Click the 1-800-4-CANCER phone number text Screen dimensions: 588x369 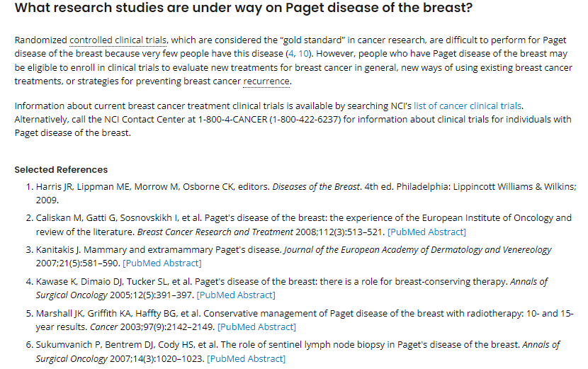tap(232, 120)
